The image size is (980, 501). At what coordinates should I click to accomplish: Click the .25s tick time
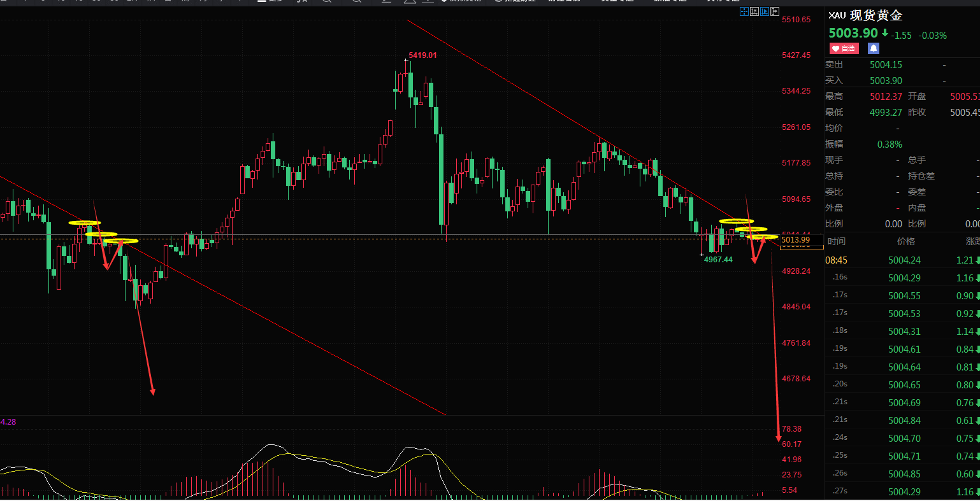(x=840, y=455)
